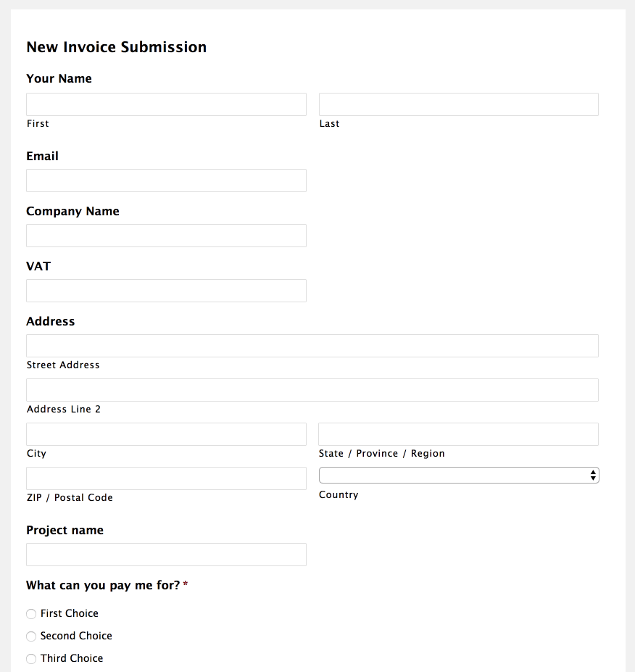Screen dimensions: 635x672
Task: Click the First name input field
Action: (166, 104)
